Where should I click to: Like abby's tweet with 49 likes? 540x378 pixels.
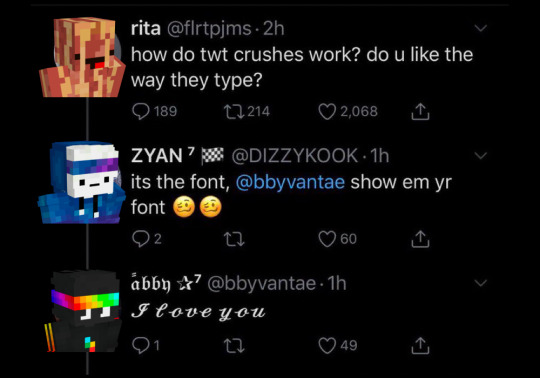coord(327,346)
